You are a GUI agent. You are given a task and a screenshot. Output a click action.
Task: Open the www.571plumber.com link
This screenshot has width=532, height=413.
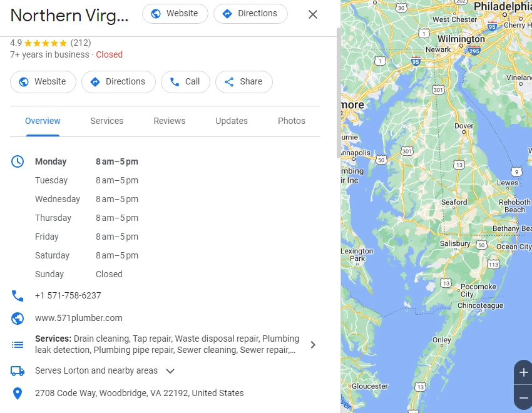(78, 318)
